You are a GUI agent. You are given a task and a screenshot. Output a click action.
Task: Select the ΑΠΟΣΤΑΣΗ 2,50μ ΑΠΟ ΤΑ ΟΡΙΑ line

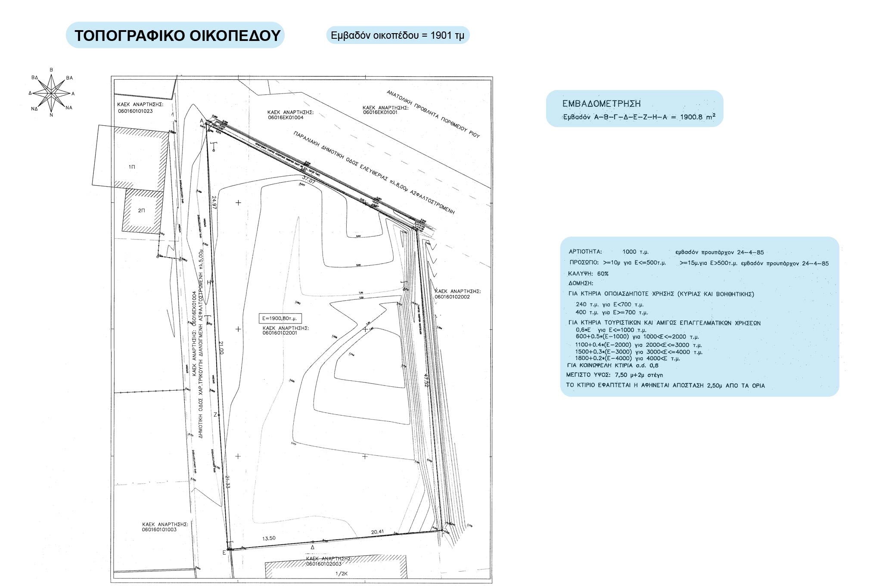pyautogui.click(x=666, y=386)
